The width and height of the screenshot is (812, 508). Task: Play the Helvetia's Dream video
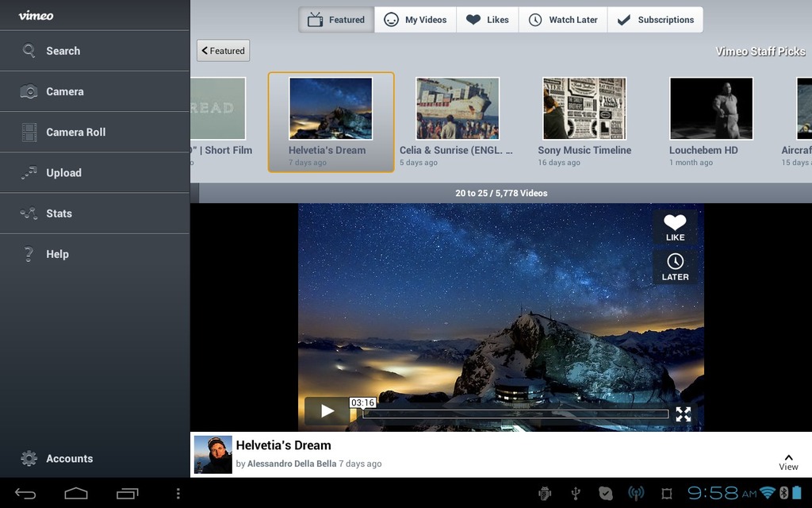click(x=327, y=411)
